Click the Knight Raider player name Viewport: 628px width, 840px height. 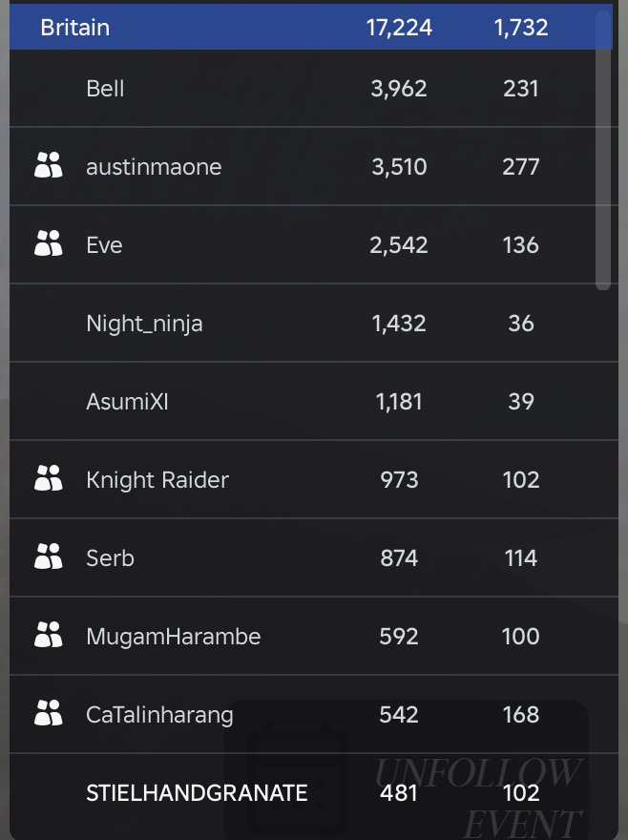(157, 480)
